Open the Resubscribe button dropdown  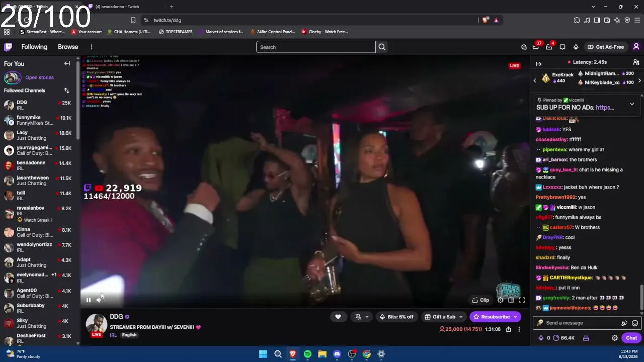tap(515, 317)
